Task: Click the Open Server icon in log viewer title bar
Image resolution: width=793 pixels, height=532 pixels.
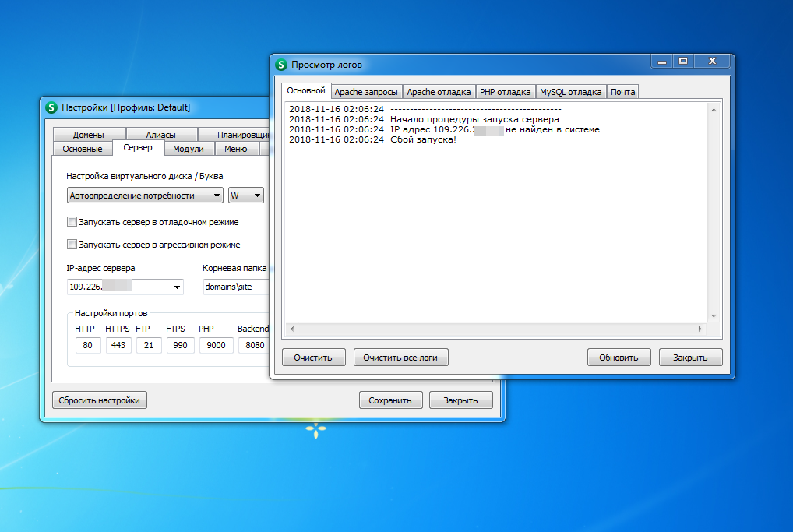Action: 281,65
